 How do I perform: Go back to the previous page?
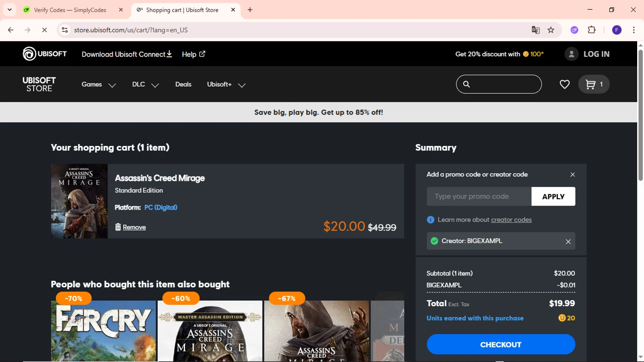click(11, 30)
